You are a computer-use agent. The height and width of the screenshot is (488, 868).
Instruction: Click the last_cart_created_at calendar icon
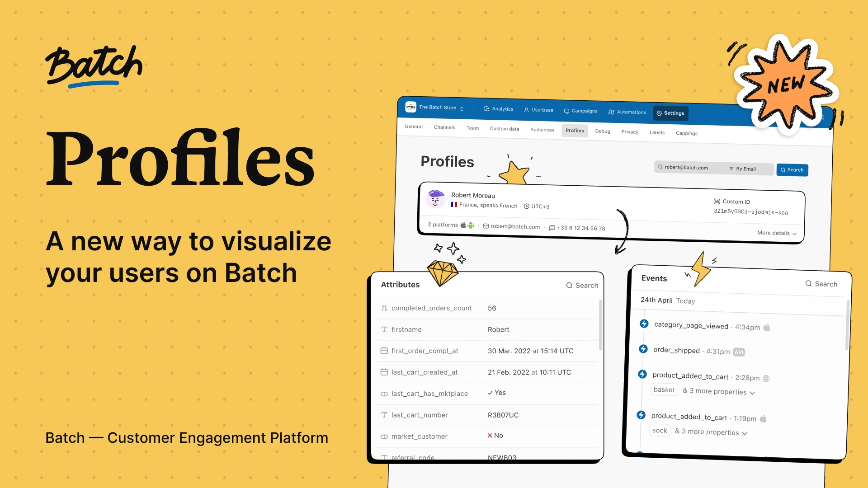pyautogui.click(x=384, y=372)
